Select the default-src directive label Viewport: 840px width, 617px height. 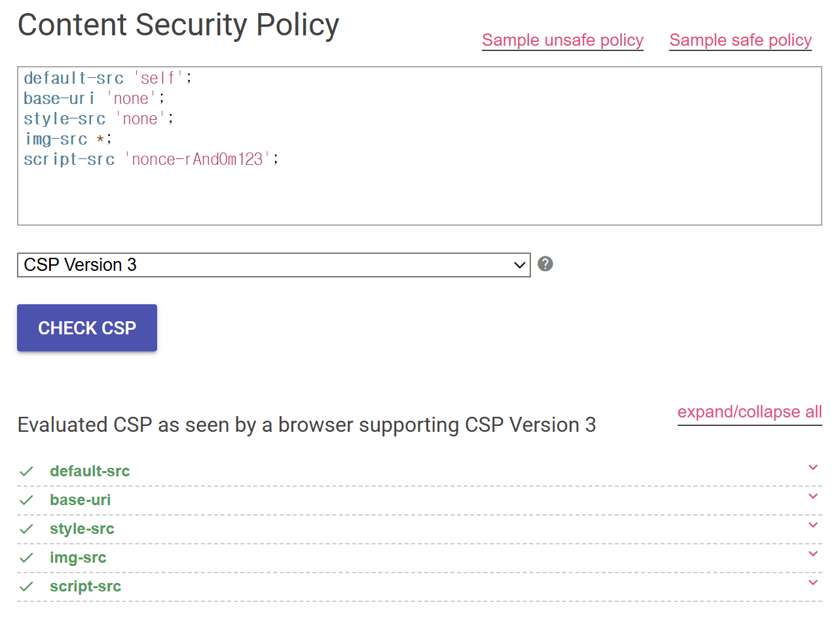[90, 471]
